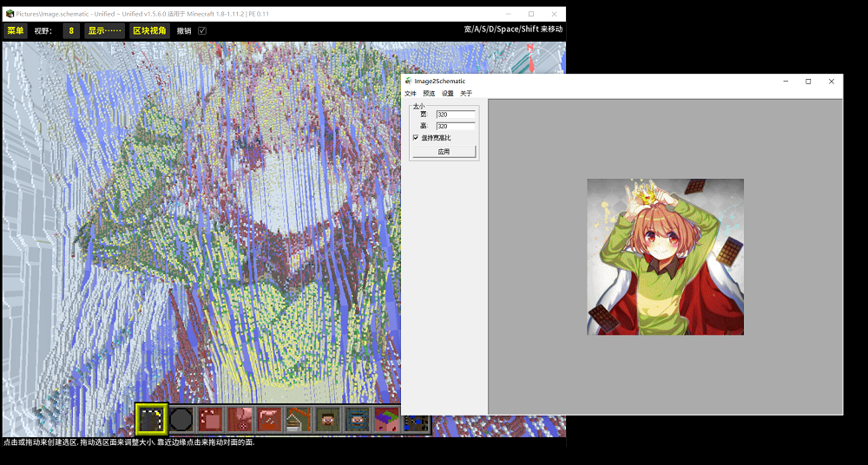Open the 设置 menu in Image2Schematic
868x465 pixels.
click(447, 94)
